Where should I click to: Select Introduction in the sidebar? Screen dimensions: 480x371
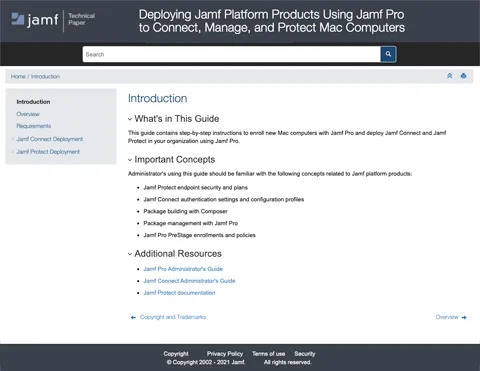[x=33, y=102]
